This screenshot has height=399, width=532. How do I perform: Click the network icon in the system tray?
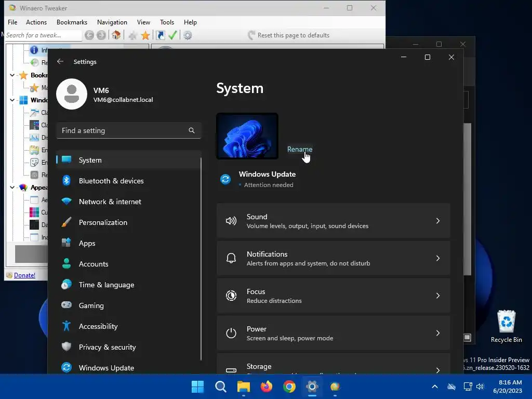[x=468, y=387]
